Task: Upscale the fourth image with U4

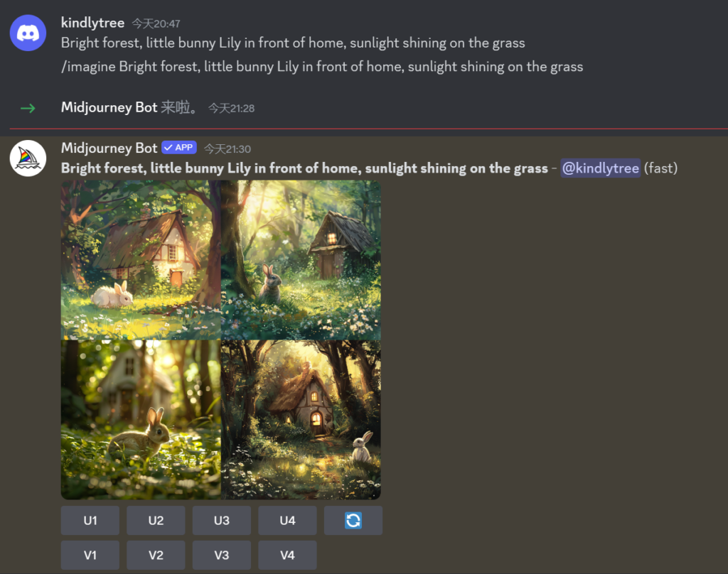Action: [x=287, y=520]
